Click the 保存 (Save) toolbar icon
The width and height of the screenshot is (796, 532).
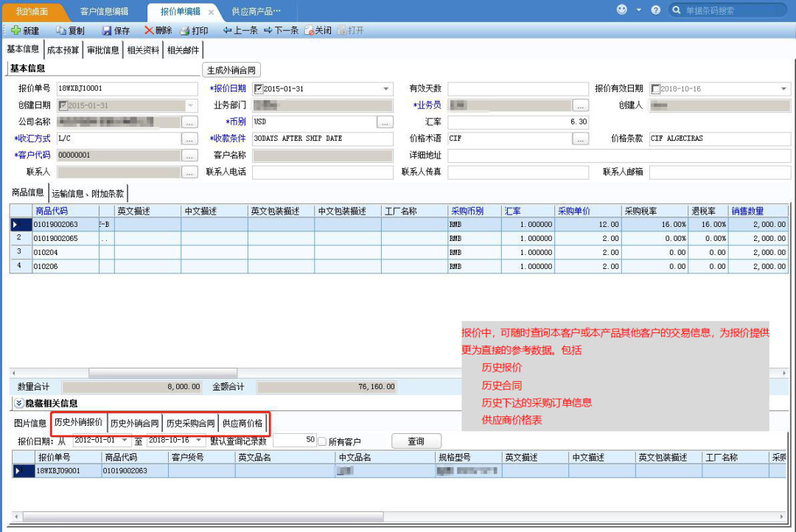point(107,31)
